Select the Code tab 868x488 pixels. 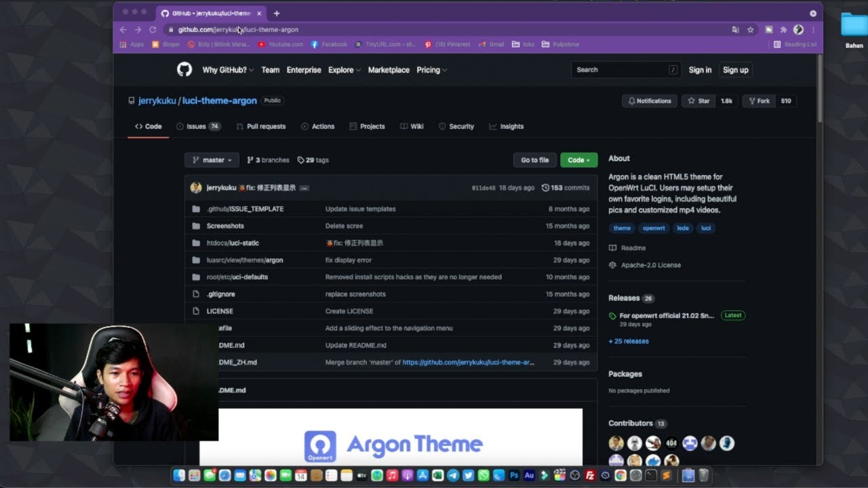[149, 126]
